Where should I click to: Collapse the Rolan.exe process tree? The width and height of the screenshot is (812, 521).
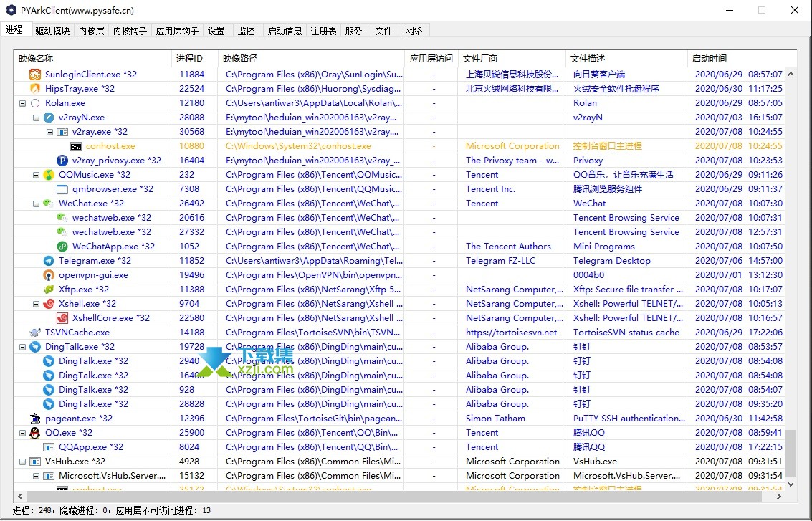click(x=22, y=103)
